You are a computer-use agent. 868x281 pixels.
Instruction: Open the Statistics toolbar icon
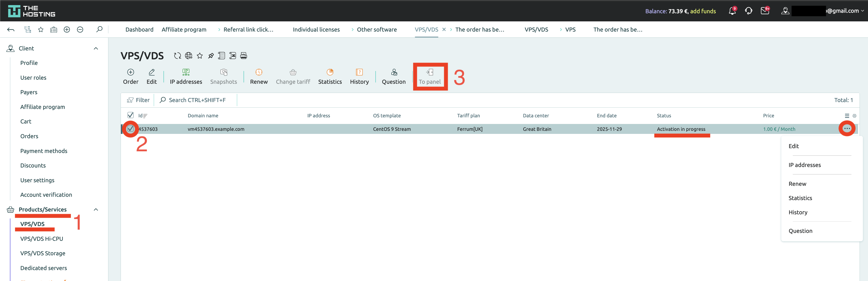coord(330,72)
